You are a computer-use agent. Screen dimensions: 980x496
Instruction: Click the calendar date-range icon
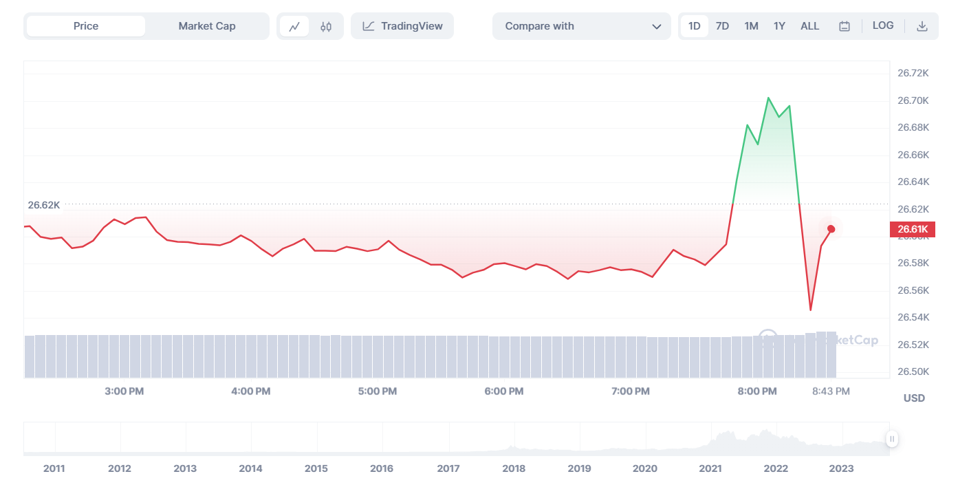point(844,25)
